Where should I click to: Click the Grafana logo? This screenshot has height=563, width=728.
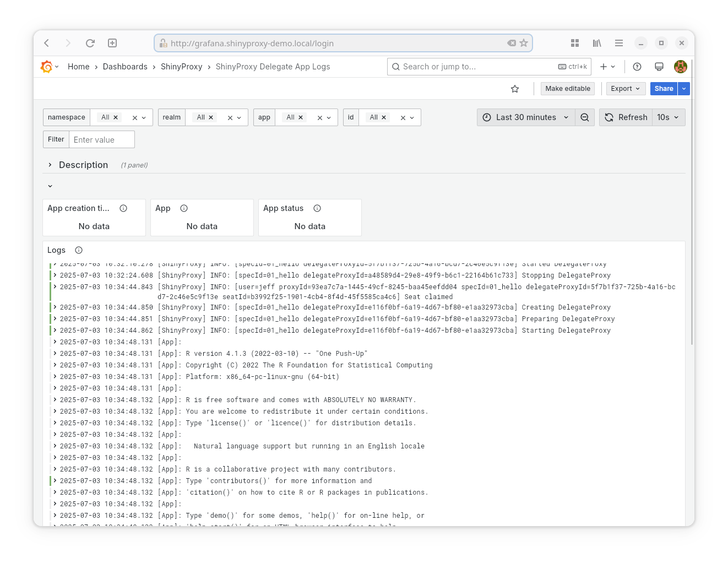coord(47,67)
